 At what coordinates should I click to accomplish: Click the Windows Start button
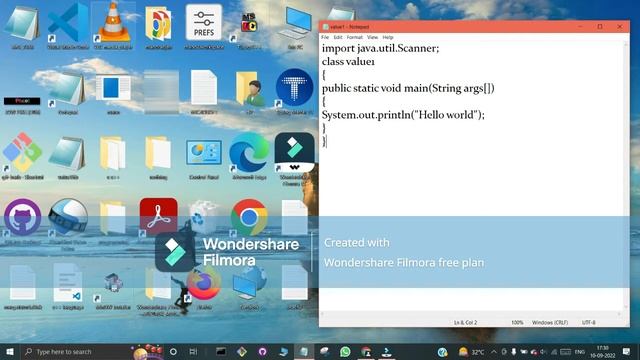pyautogui.click(x=10, y=351)
